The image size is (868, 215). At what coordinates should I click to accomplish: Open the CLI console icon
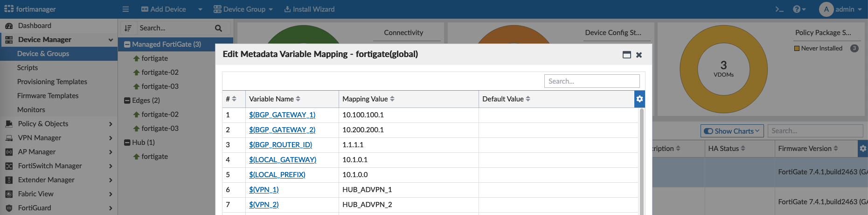pyautogui.click(x=779, y=9)
